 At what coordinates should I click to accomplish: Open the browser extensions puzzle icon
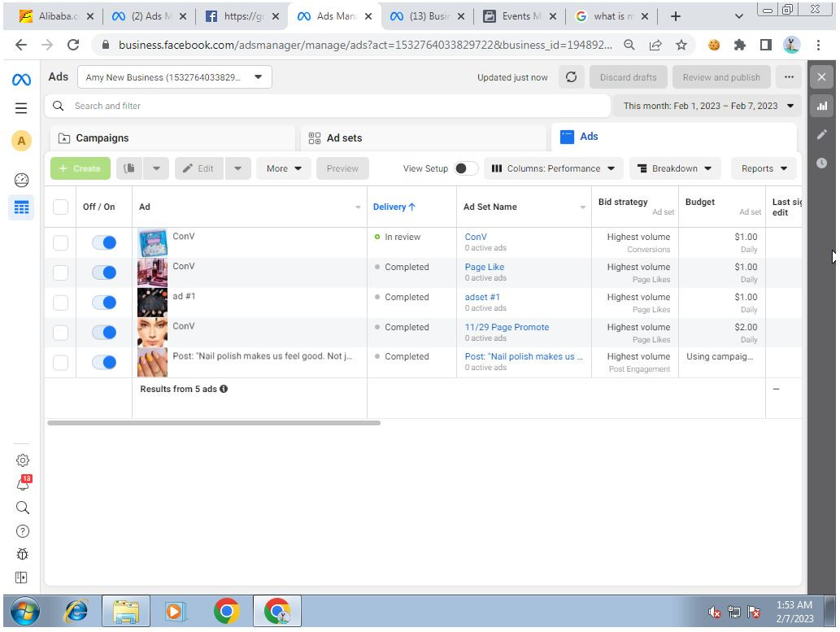click(740, 45)
